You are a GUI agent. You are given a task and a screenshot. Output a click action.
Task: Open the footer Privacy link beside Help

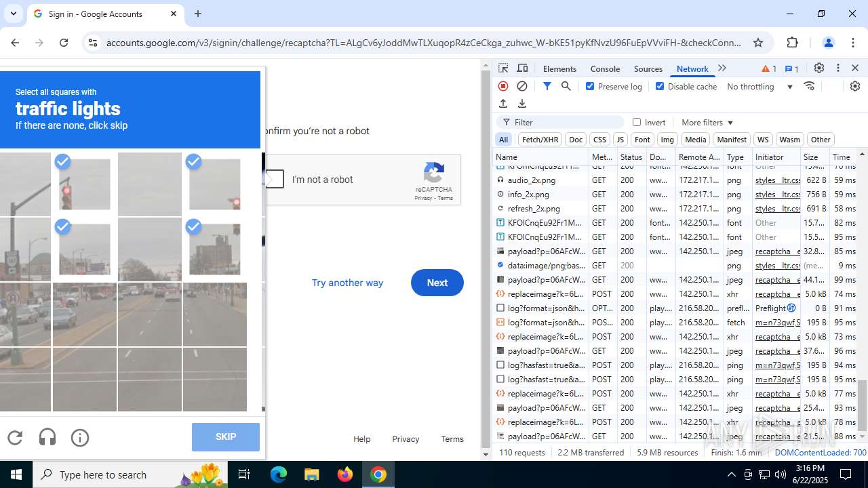pyautogui.click(x=406, y=439)
